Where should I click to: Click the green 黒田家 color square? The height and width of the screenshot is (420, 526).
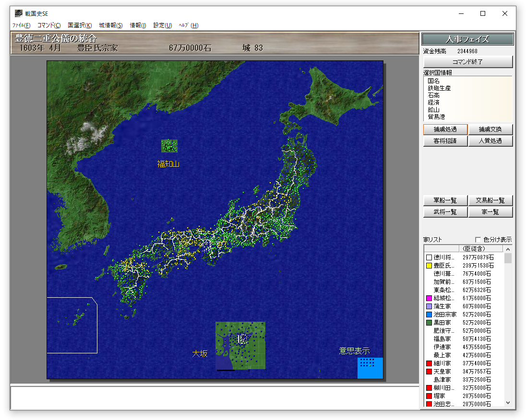(x=429, y=323)
